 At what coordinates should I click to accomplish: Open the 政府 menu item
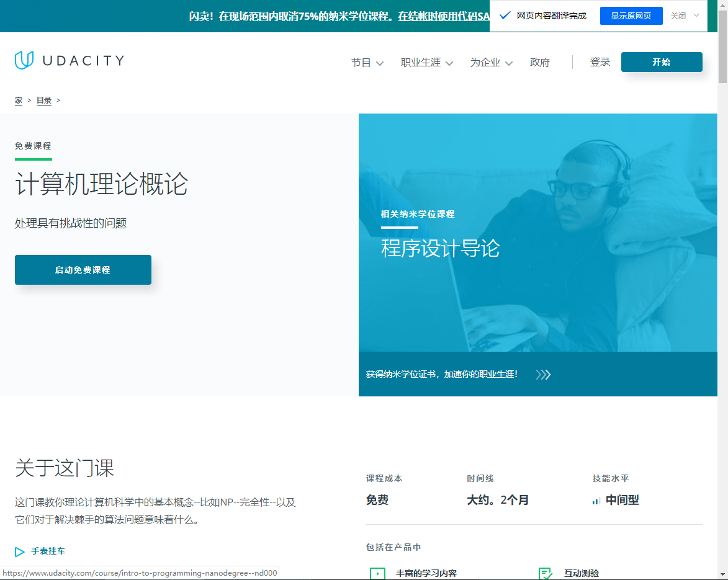(539, 63)
